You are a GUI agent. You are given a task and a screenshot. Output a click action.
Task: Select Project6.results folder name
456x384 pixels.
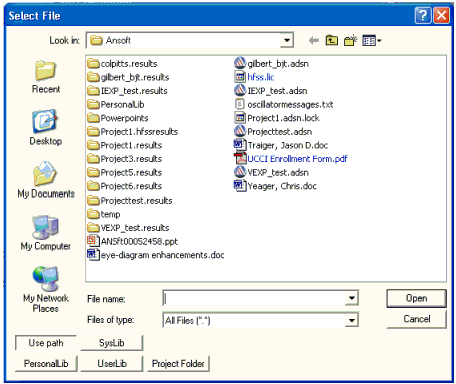click(x=131, y=186)
